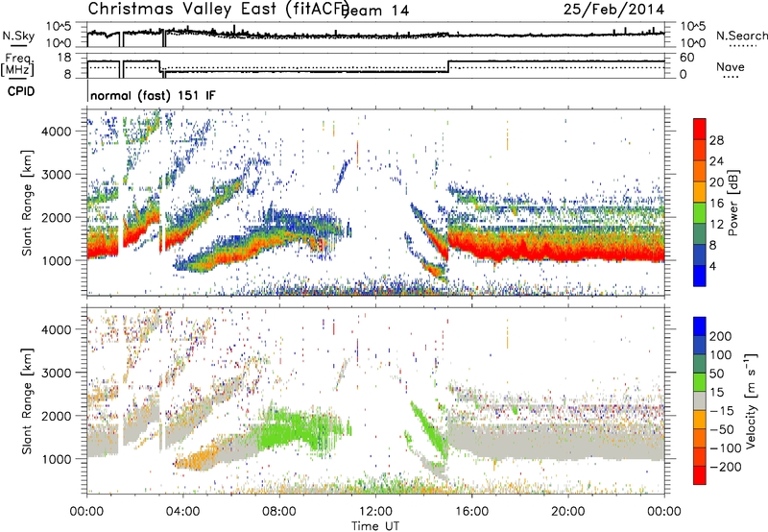Click the '16' power color bar label

(x=716, y=204)
